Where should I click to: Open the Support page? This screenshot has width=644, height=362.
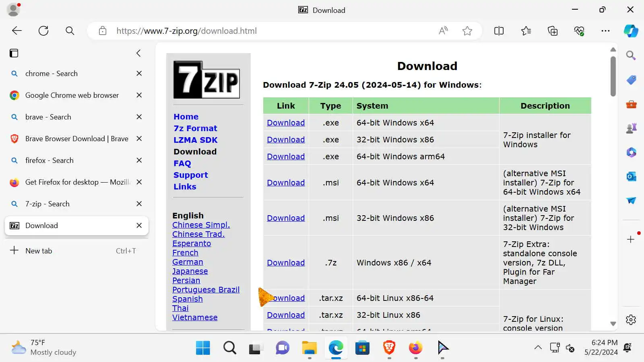point(190,175)
